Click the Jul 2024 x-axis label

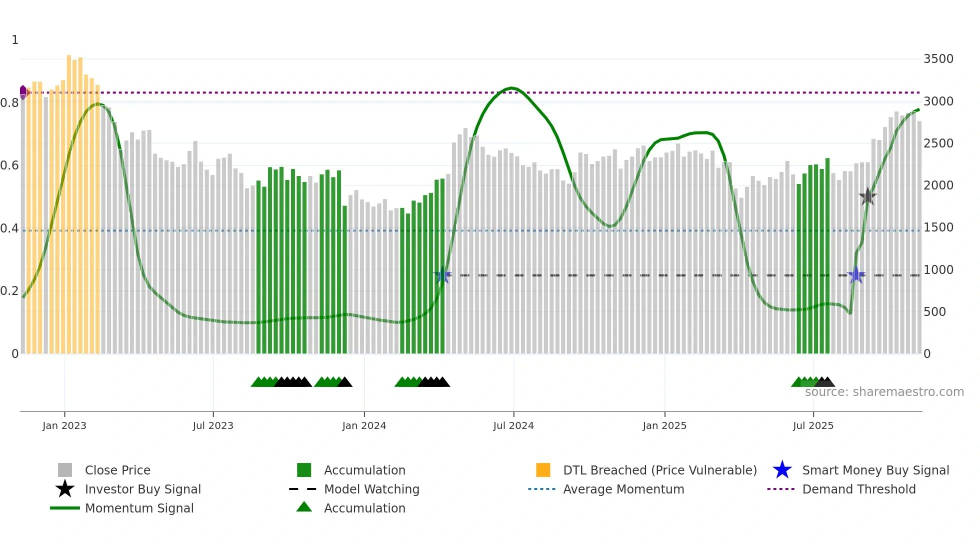[513, 425]
